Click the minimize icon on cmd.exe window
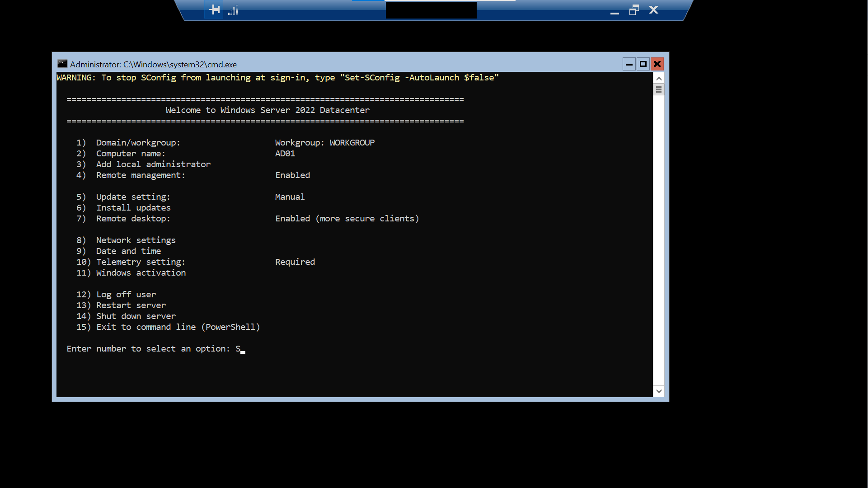 click(x=629, y=64)
